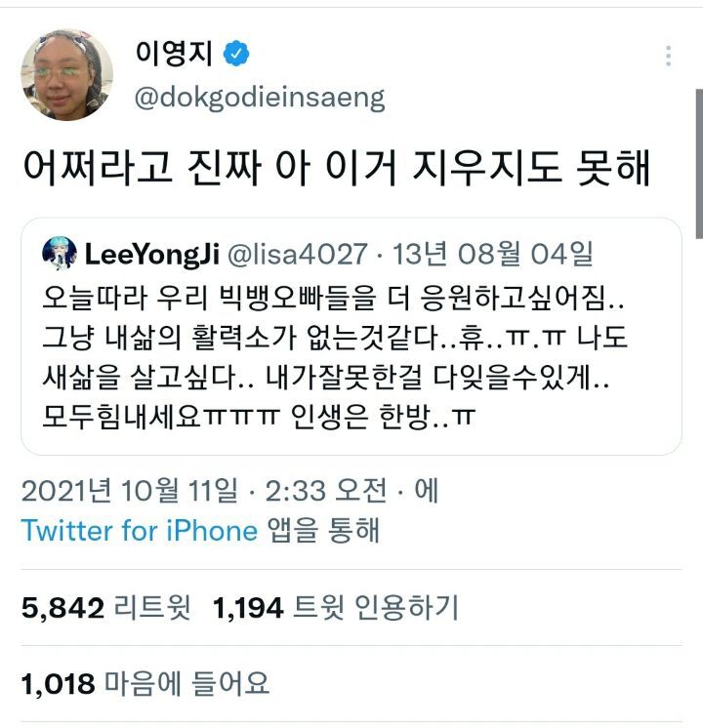This screenshot has height=728, width=703.
Task: Open 이영지's profile picture
Action: 66,74
